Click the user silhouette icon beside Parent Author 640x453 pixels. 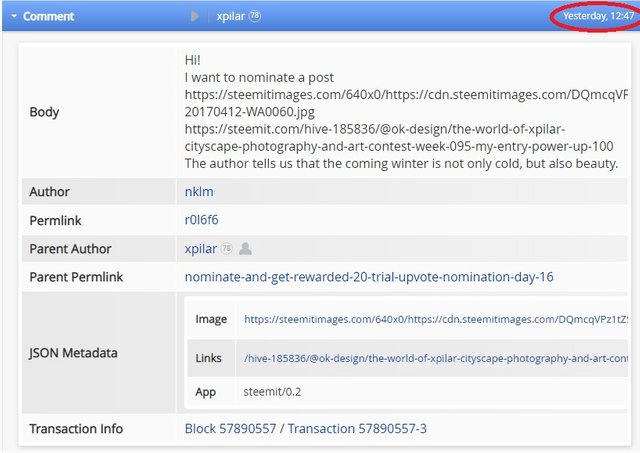tap(245, 248)
